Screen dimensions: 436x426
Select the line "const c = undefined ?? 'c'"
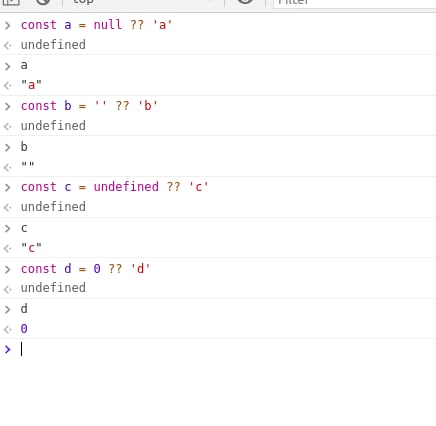115,187
